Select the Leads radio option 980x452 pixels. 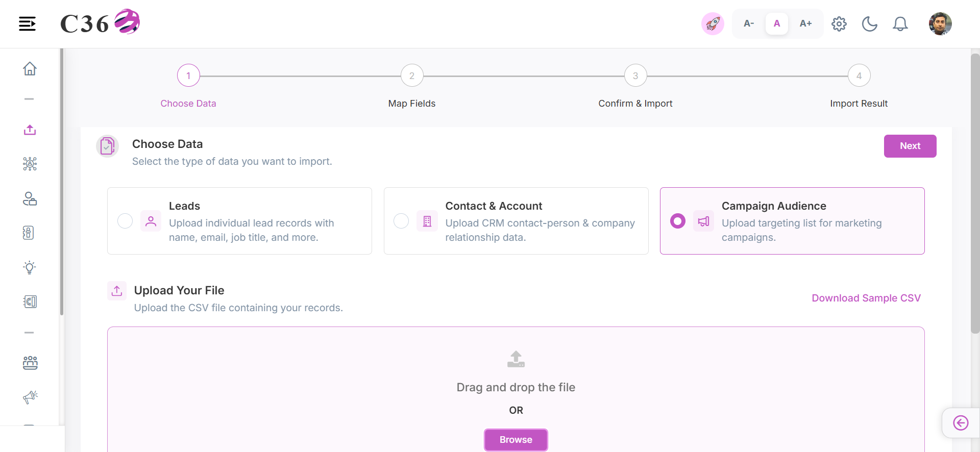[125, 221]
